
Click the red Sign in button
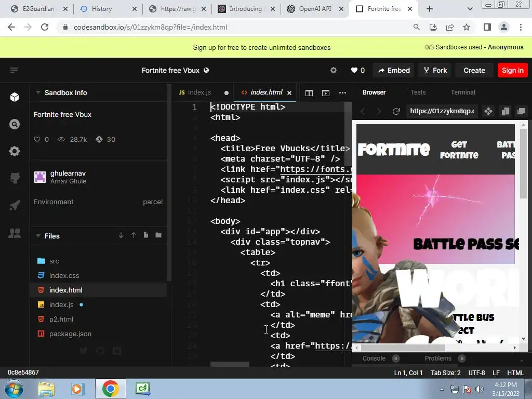coord(513,70)
